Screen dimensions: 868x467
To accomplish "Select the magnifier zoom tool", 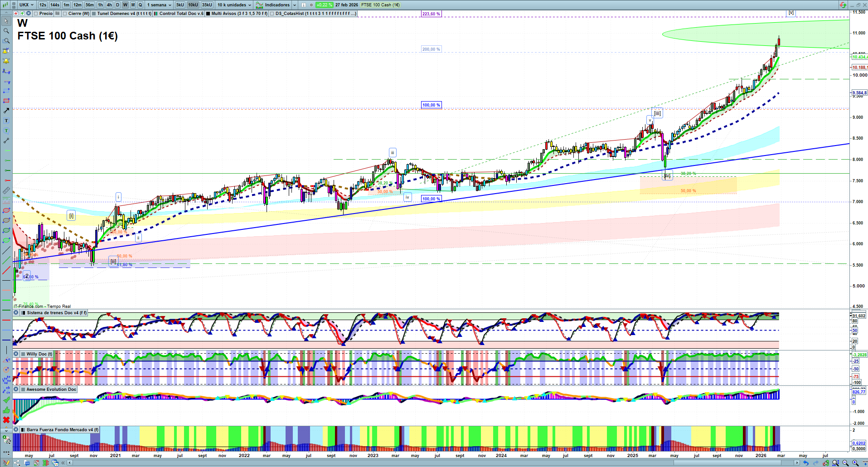I will (x=6, y=31).
